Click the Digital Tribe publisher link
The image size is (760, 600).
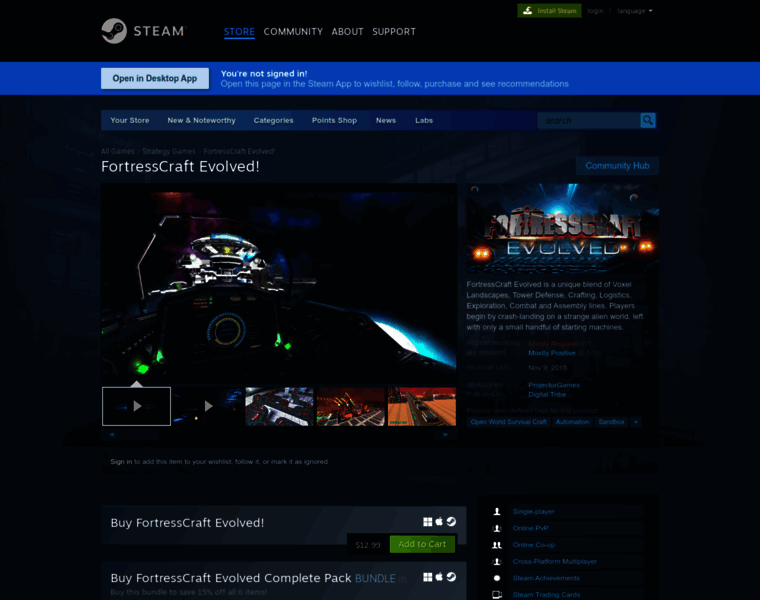[x=547, y=395]
